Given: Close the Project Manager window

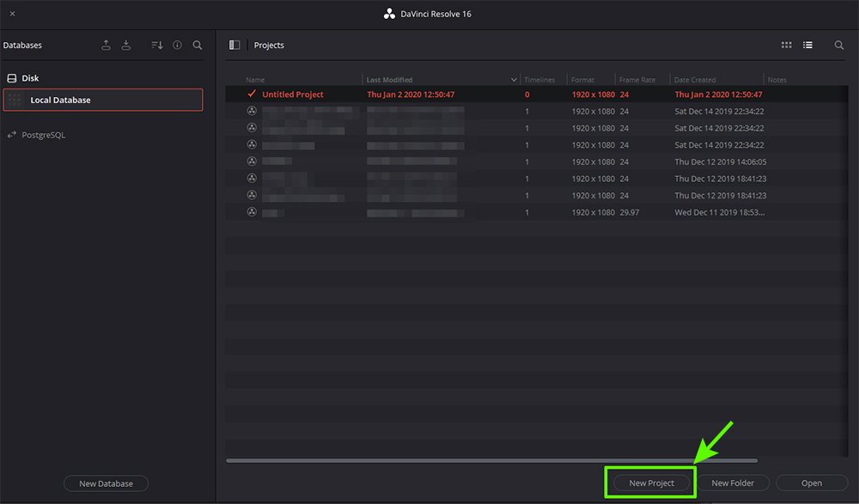Looking at the screenshot, I should [x=13, y=14].
